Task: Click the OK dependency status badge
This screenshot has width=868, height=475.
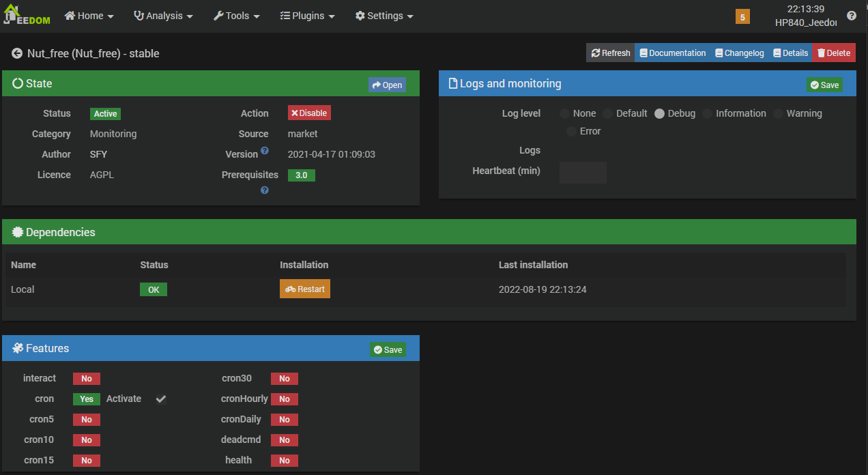Action: 154,289
